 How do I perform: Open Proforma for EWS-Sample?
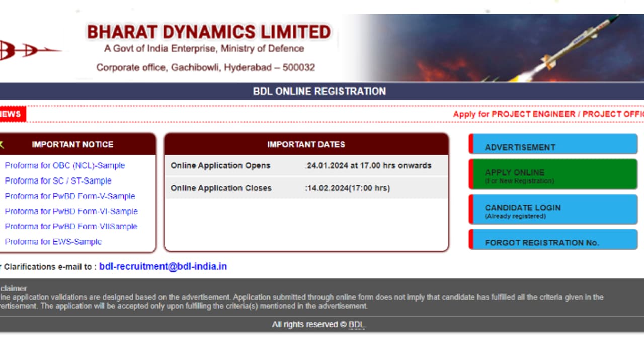53,242
